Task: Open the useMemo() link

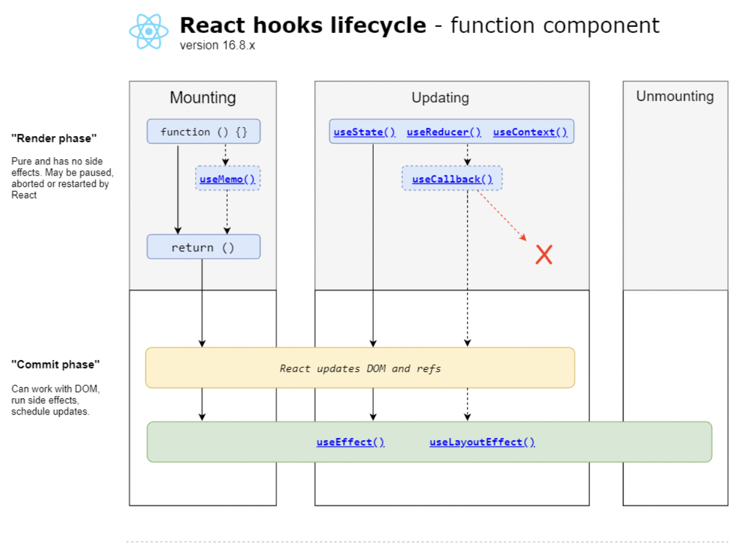Action: [228, 179]
